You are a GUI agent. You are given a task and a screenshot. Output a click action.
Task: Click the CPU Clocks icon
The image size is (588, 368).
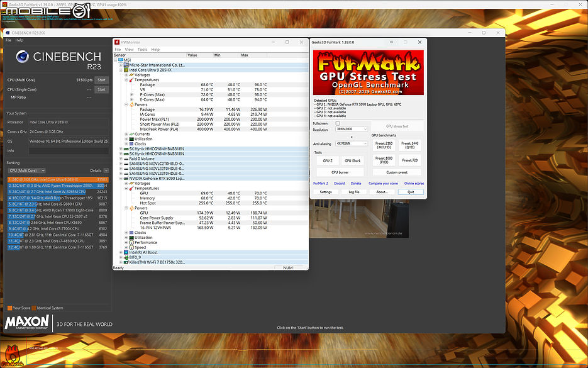click(131, 143)
